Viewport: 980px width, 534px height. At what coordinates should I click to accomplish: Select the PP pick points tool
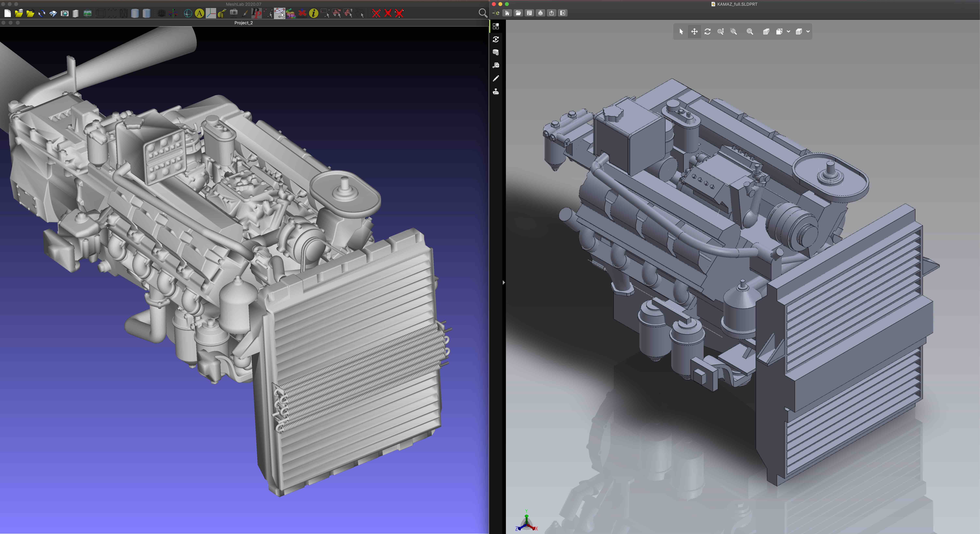coord(257,13)
